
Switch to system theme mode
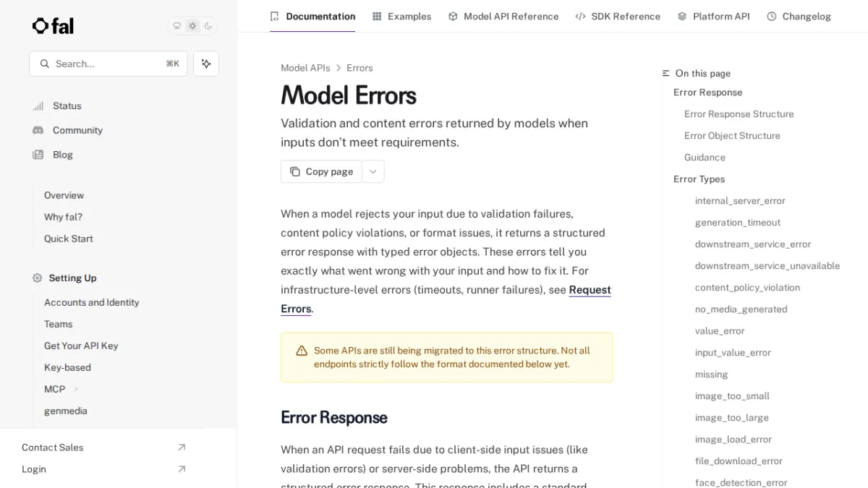coord(176,26)
